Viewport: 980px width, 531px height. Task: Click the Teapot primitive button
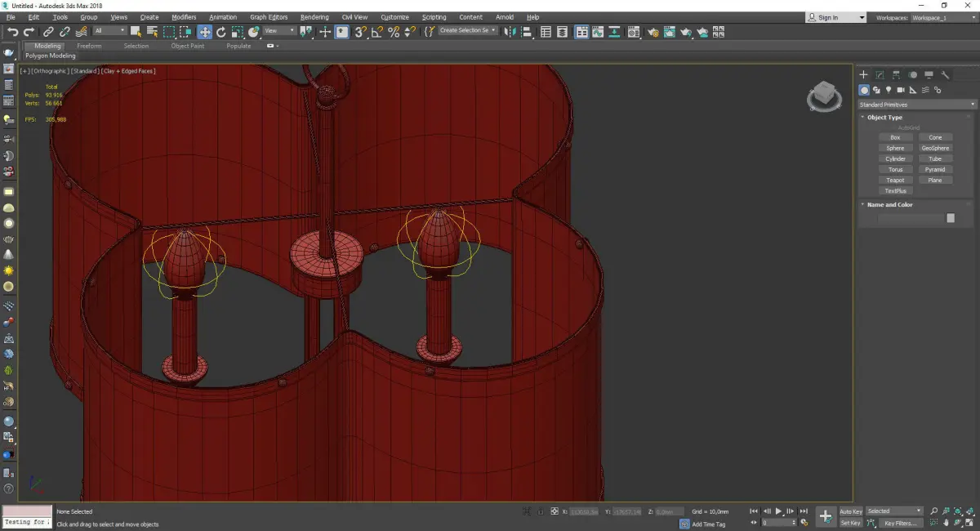[x=895, y=180]
